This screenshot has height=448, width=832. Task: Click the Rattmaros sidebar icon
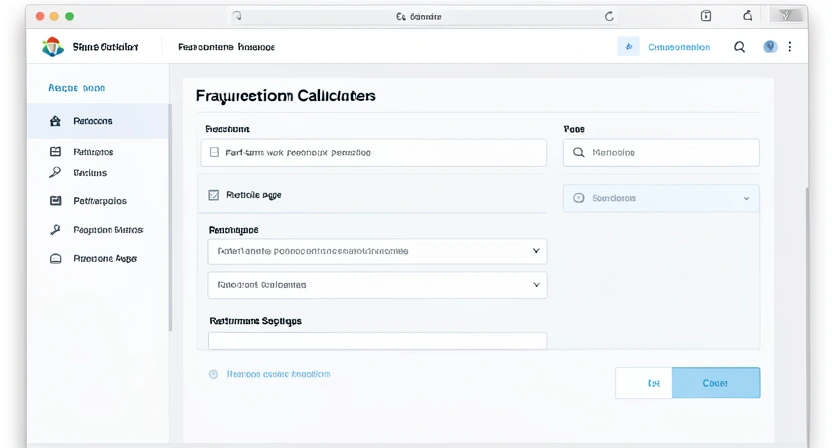(x=55, y=152)
